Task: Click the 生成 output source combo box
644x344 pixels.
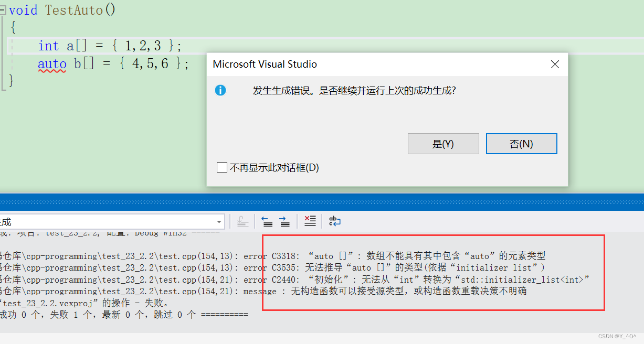Action: tap(105, 222)
